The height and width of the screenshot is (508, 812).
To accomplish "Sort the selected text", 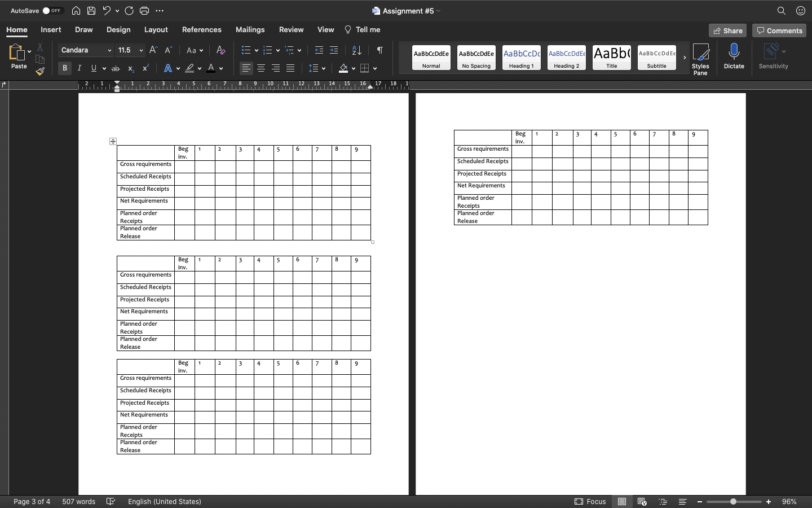I will point(357,50).
